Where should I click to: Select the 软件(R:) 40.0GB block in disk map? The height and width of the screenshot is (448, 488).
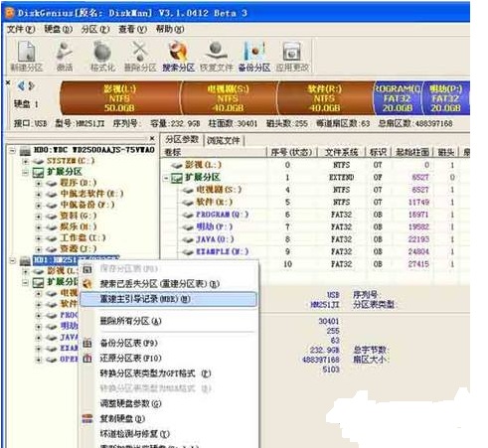click(325, 98)
